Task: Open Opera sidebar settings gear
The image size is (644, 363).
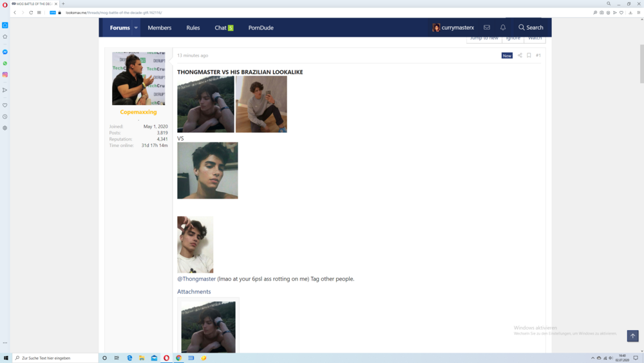Action: [x=5, y=128]
